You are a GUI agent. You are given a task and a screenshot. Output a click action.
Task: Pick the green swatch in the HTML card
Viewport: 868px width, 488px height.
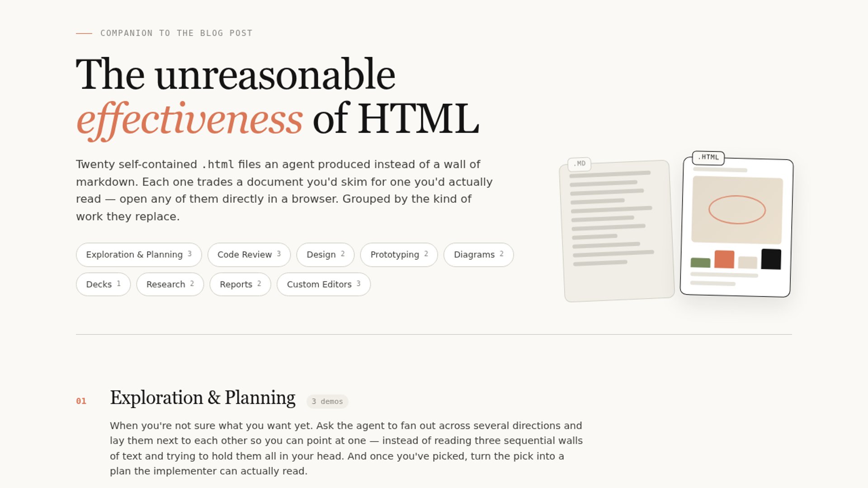701,263
